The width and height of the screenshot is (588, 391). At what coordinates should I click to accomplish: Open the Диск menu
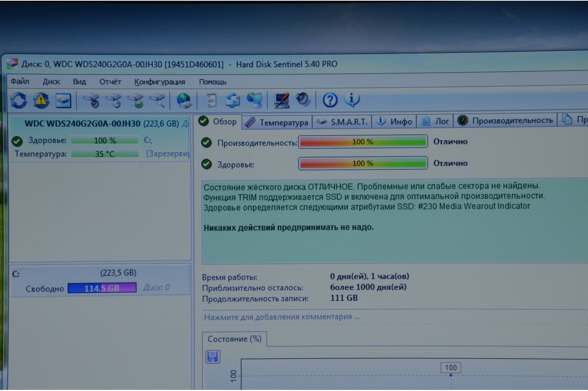point(51,82)
